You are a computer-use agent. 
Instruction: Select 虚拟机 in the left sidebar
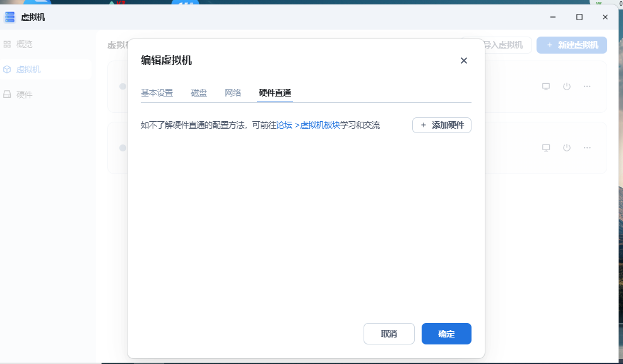tap(28, 69)
